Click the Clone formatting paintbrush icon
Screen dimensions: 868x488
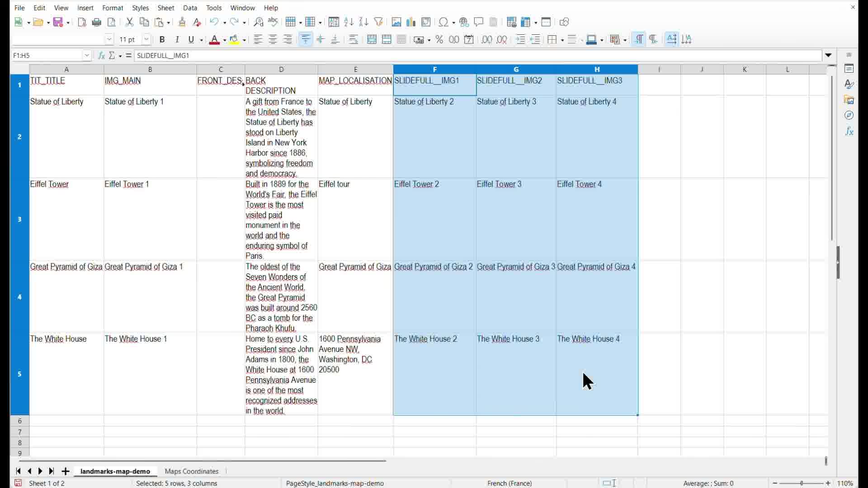182,22
